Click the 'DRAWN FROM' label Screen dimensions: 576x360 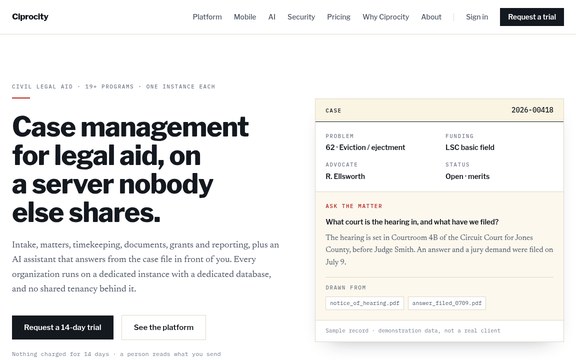346,288
